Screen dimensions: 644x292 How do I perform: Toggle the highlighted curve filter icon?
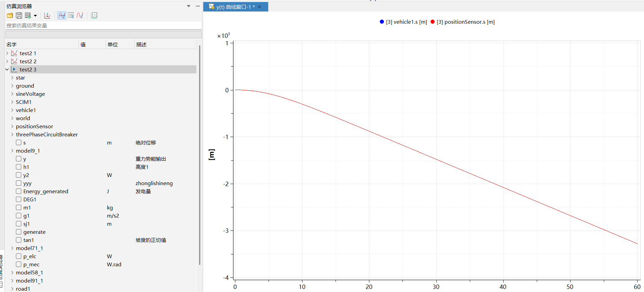click(x=62, y=16)
